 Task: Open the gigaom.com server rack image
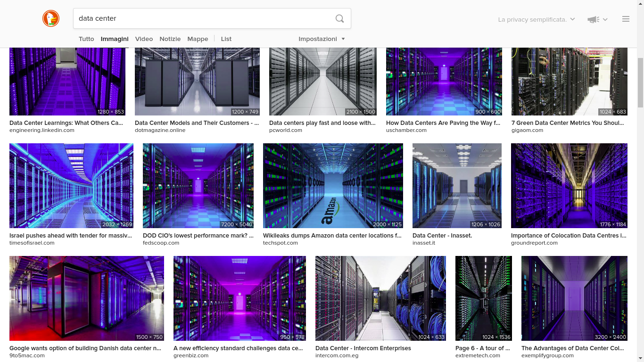click(x=570, y=81)
